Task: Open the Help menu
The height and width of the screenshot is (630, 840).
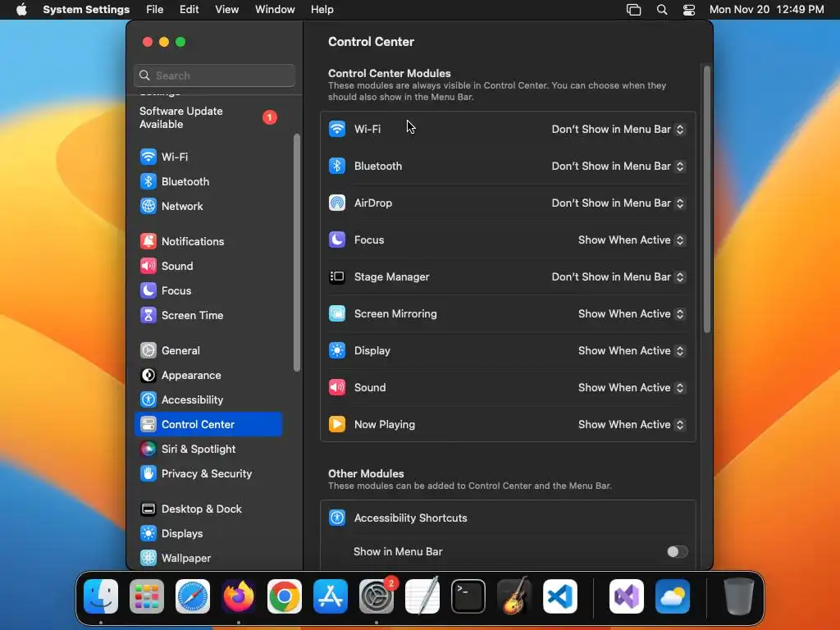Action: tap(322, 10)
